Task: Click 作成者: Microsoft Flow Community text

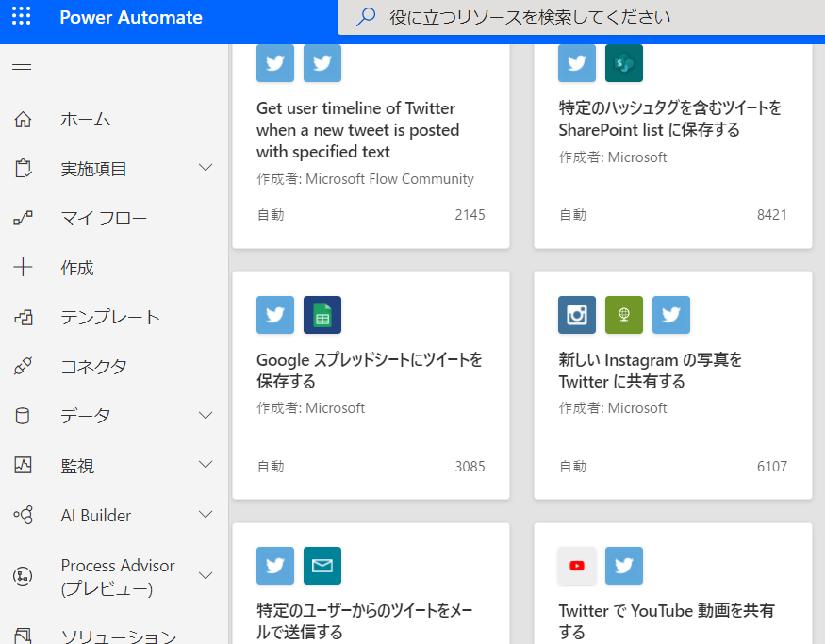Action: 365,179
